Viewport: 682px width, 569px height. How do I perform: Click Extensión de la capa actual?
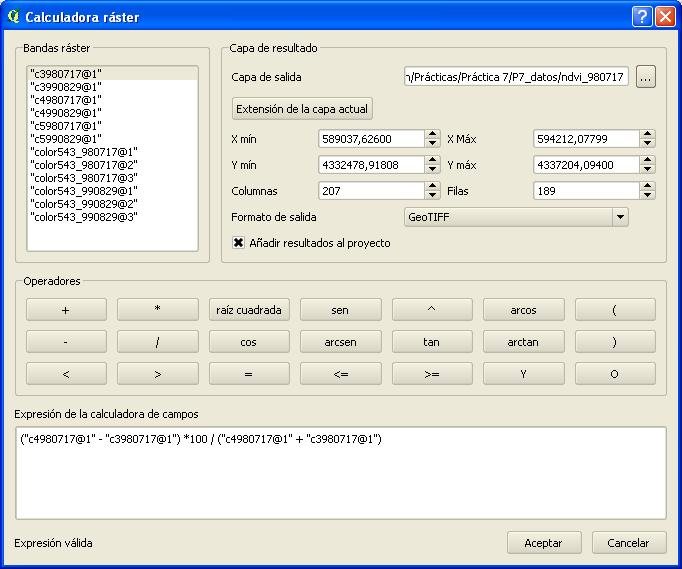[302, 109]
